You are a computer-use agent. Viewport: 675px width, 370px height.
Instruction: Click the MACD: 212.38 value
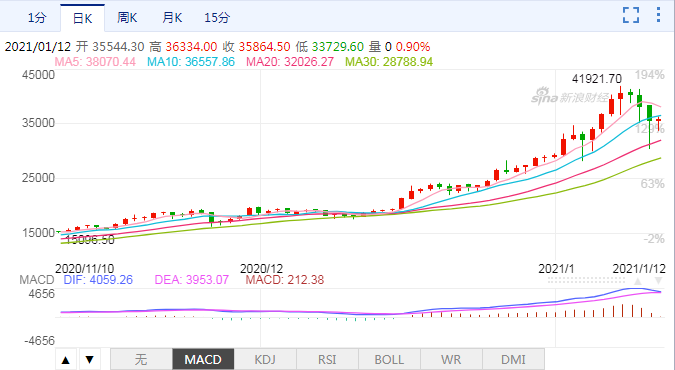point(285,280)
